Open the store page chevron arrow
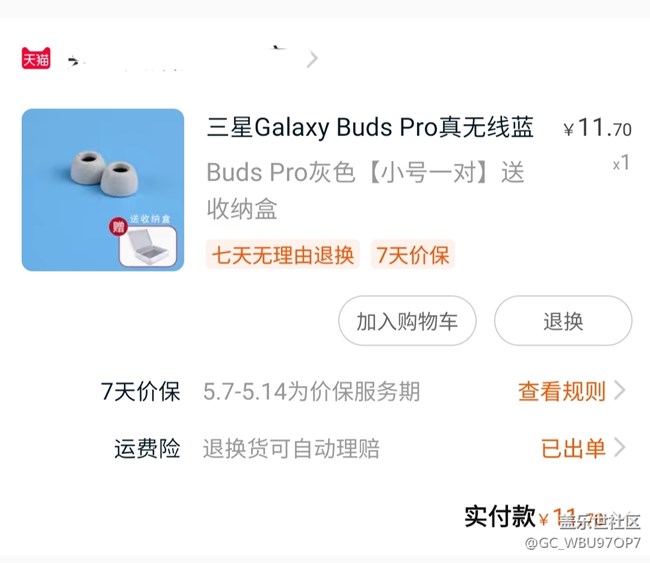 coord(312,59)
